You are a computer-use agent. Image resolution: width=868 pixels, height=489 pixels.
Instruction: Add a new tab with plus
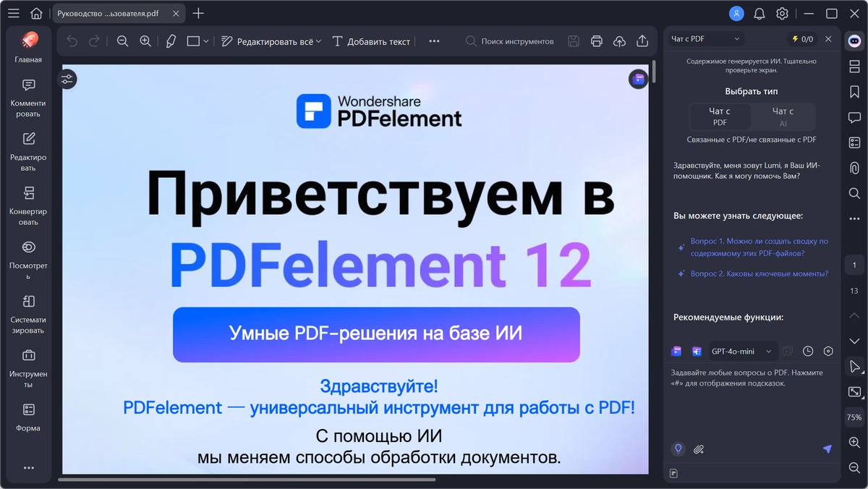[x=198, y=13]
